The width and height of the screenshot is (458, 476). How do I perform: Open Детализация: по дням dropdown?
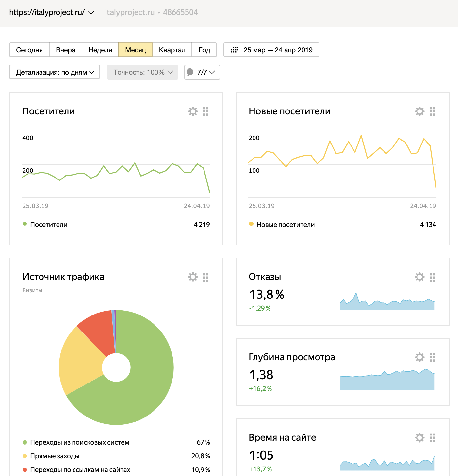click(55, 72)
